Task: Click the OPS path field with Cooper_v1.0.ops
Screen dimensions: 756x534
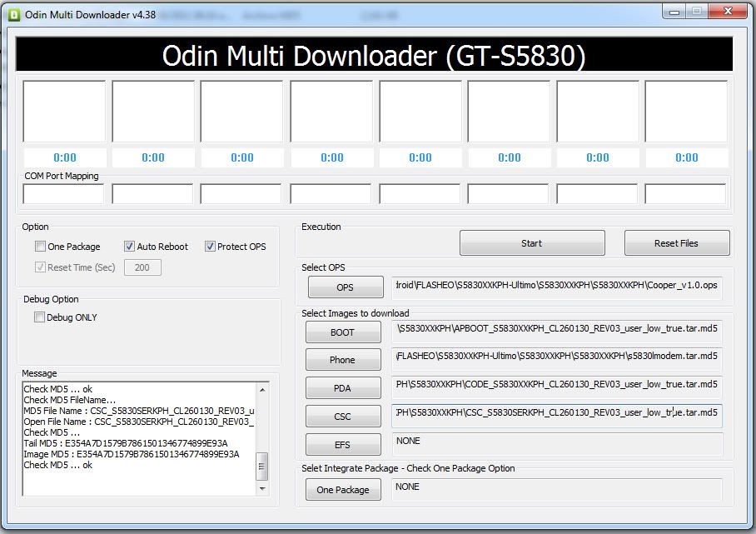Action: click(557, 287)
